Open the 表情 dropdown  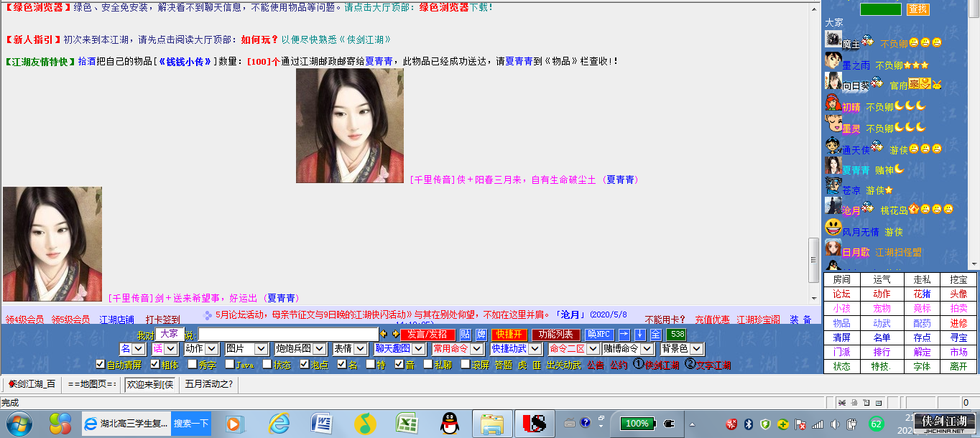(x=350, y=348)
